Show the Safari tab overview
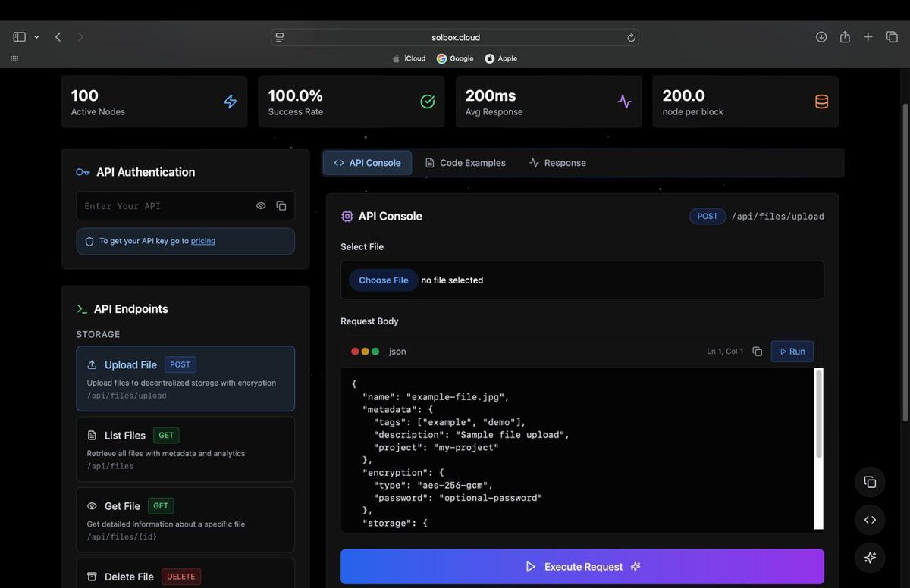This screenshot has height=588, width=910. [x=892, y=37]
